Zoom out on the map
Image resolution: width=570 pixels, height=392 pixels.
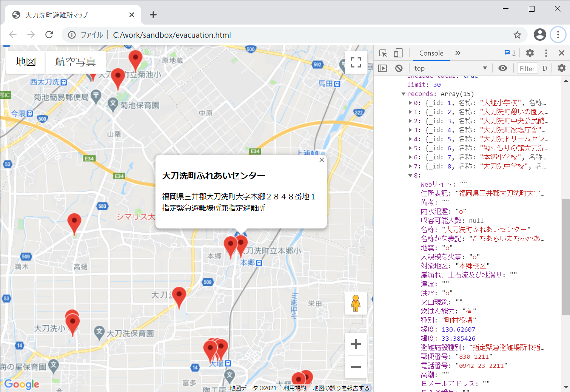[356, 367]
